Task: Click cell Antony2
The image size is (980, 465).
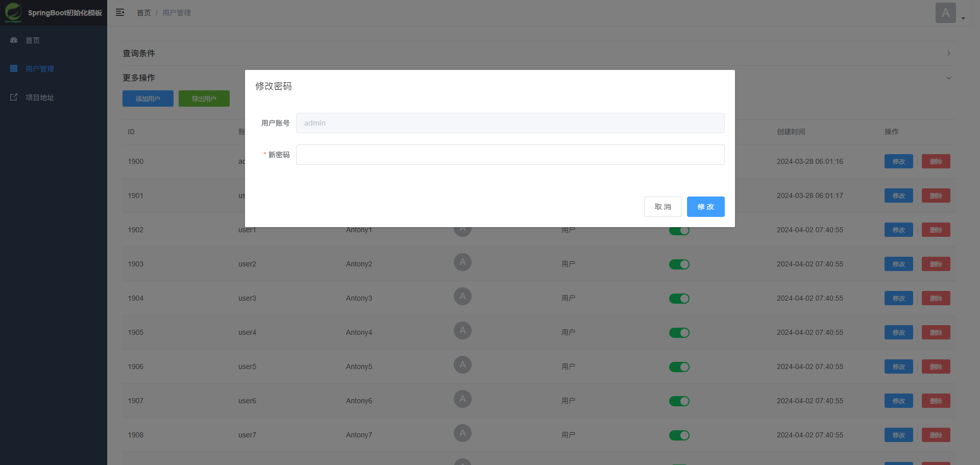Action: click(x=359, y=264)
